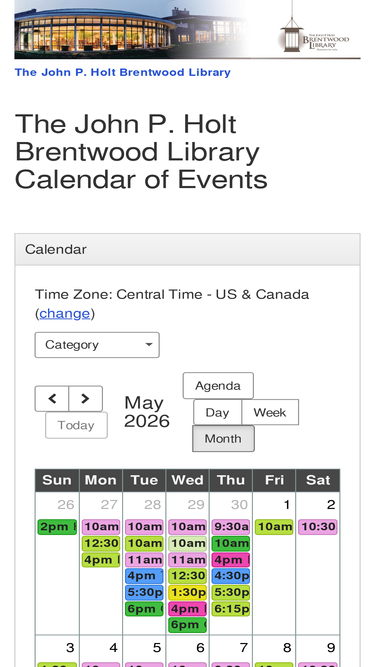The image size is (375, 667).
Task: Switch to Day view
Action: pos(217,412)
